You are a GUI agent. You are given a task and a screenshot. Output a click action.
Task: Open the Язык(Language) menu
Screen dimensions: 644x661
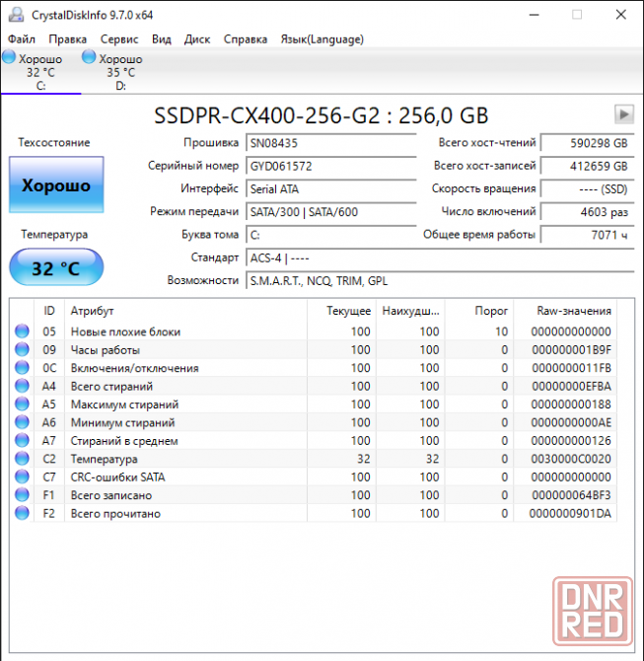click(x=322, y=39)
